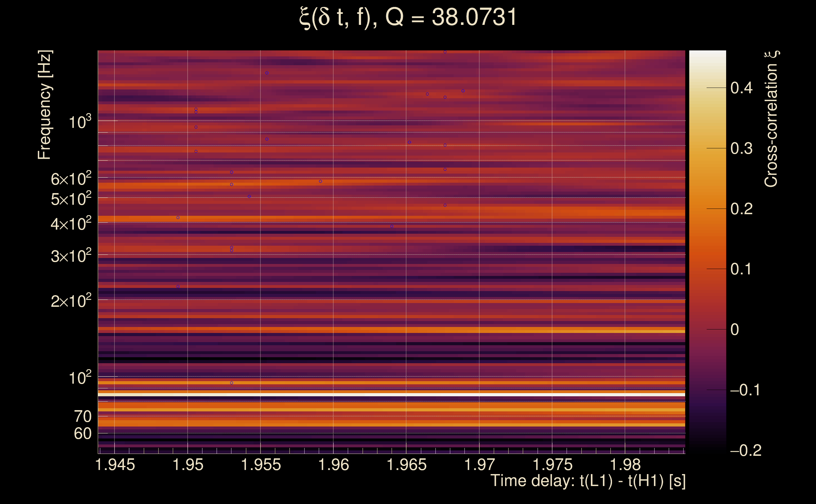Click the 70 Hz frequency tick label
Image resolution: width=816 pixels, height=504 pixels.
coord(82,416)
